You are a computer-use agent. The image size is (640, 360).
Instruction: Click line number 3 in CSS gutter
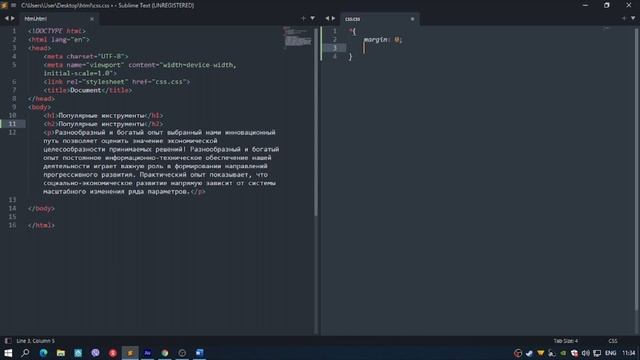[x=335, y=48]
